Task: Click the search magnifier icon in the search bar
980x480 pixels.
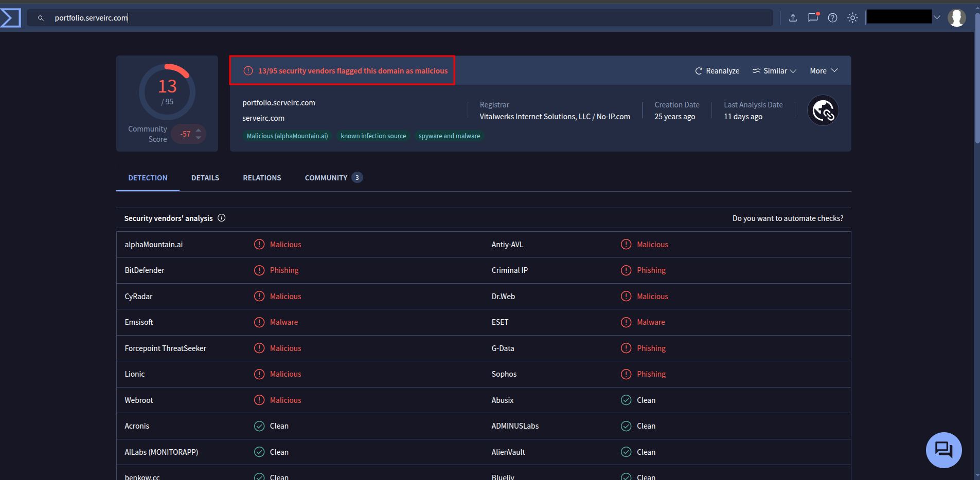Action: pyautogui.click(x=41, y=17)
